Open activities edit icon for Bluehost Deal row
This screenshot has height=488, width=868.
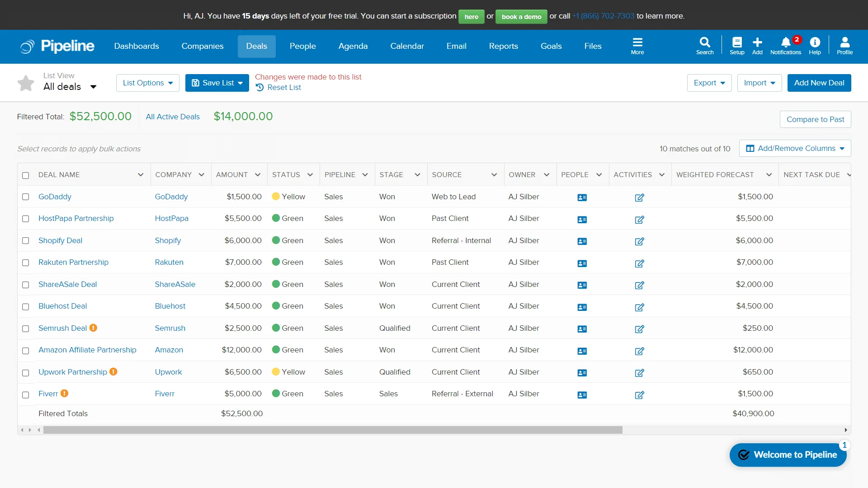click(639, 307)
